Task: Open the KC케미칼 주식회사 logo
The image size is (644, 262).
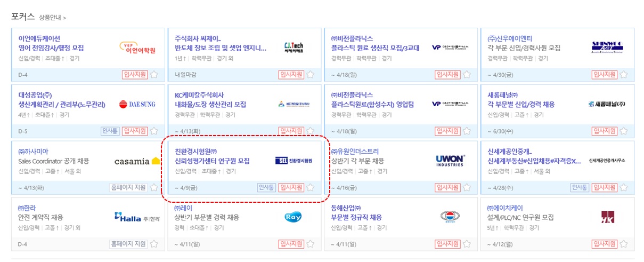Action: click(x=294, y=105)
